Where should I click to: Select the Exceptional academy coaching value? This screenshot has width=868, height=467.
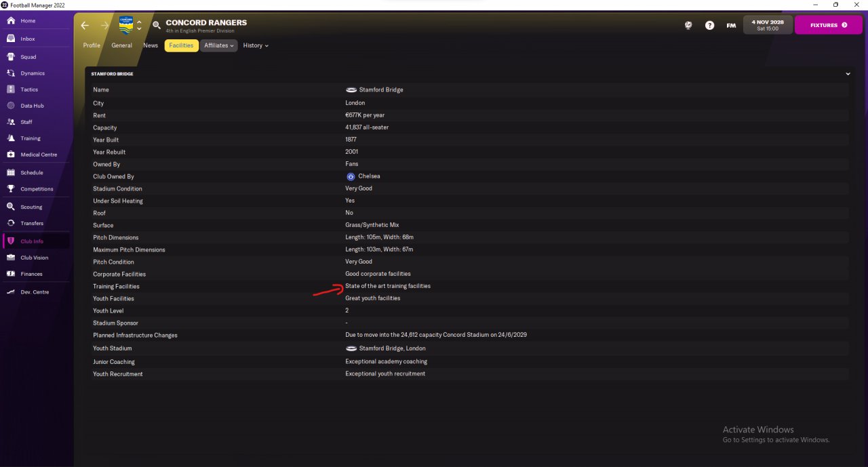tap(387, 362)
